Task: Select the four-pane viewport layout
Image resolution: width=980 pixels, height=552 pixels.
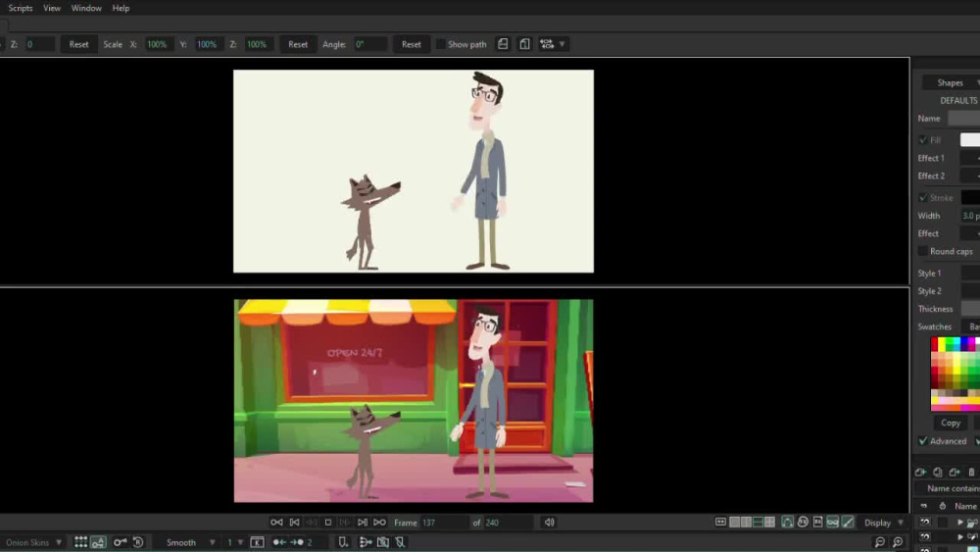Action: coord(770,522)
